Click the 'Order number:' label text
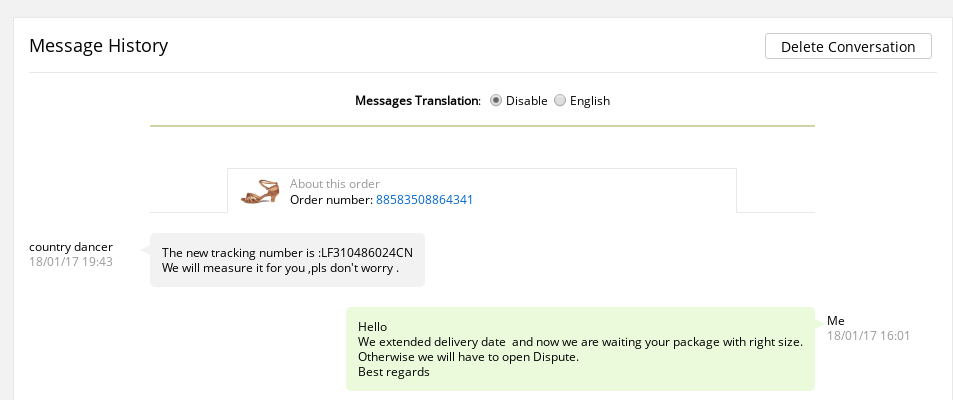 331,200
